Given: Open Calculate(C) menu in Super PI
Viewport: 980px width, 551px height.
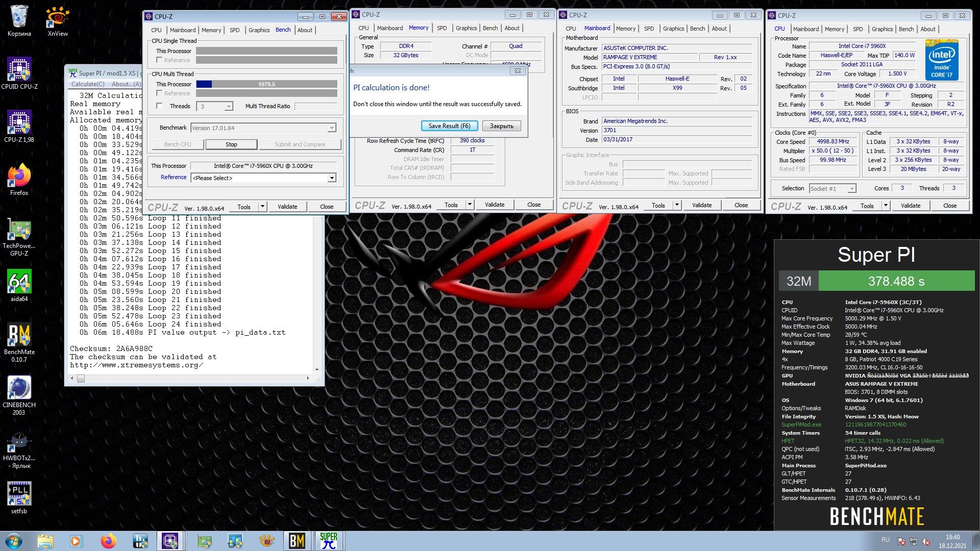Looking at the screenshot, I should pos(88,84).
